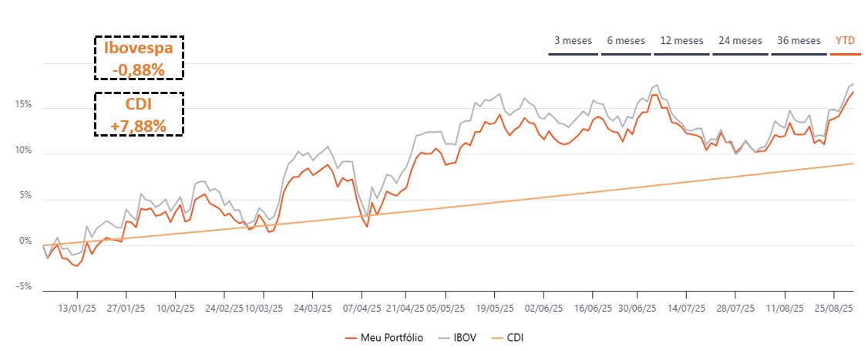Click the CDI +7,88% annotation box
Viewport: 868px width, 351px height.
coord(139,113)
